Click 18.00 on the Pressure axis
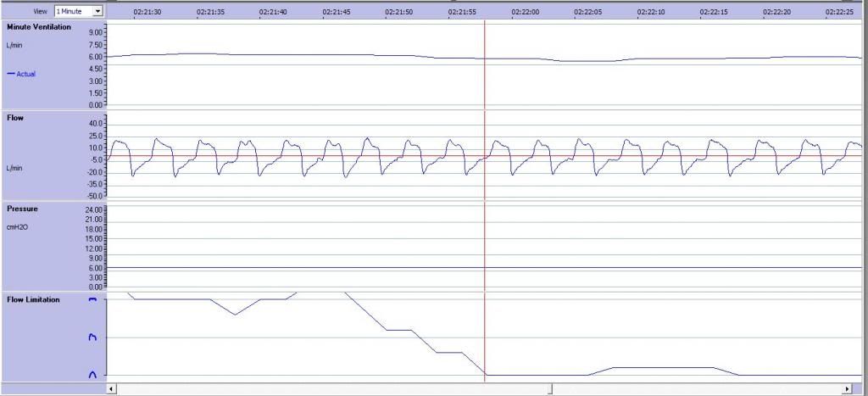 pos(94,229)
